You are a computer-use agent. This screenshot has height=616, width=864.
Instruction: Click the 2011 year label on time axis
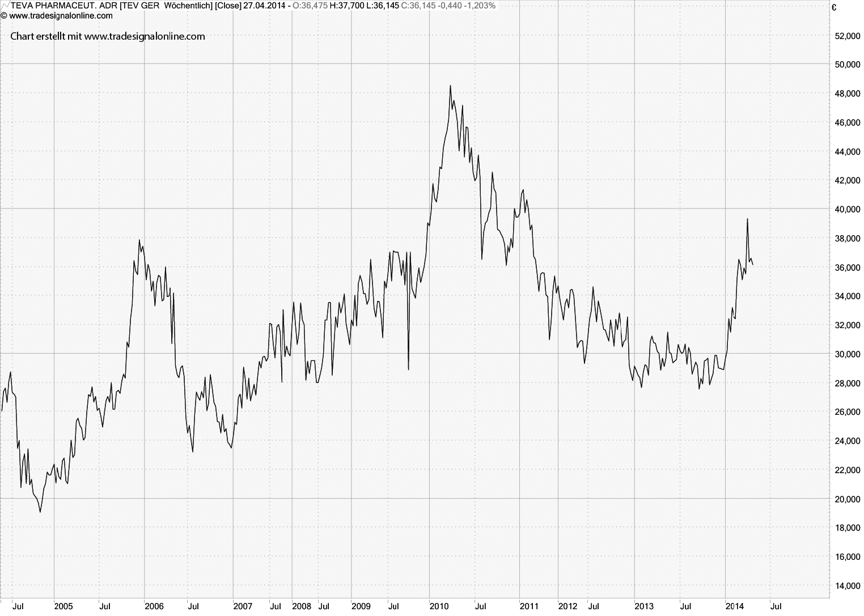(x=530, y=606)
